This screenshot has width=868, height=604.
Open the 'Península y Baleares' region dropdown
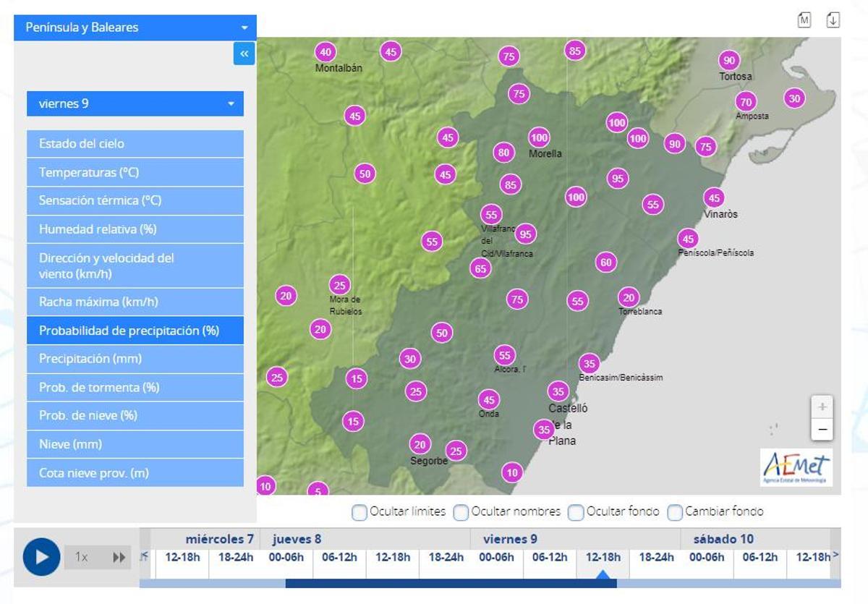[x=135, y=27]
